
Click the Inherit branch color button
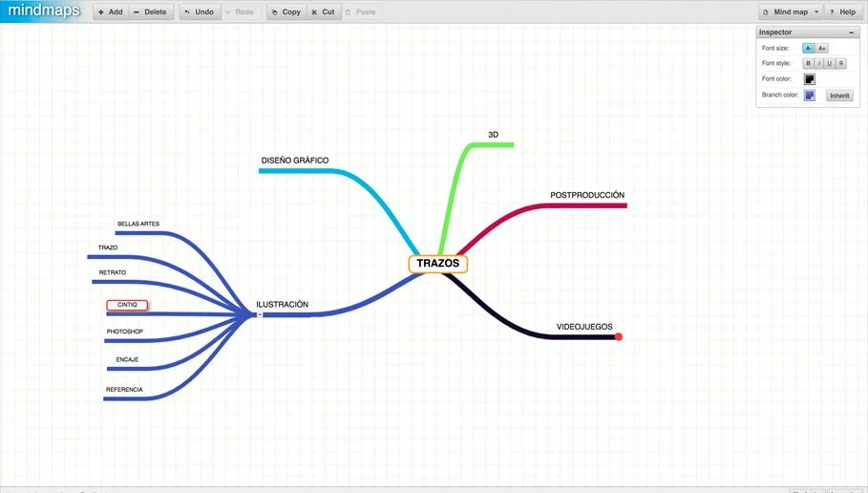click(x=839, y=96)
